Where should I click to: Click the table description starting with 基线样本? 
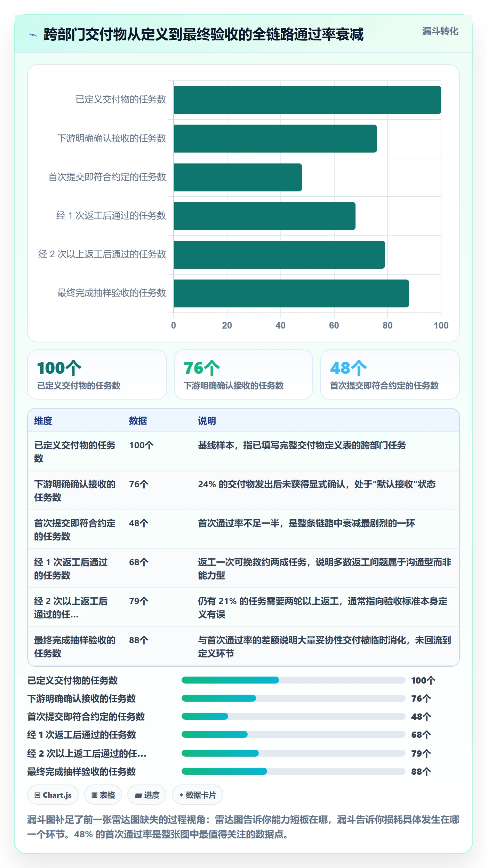click(302, 445)
